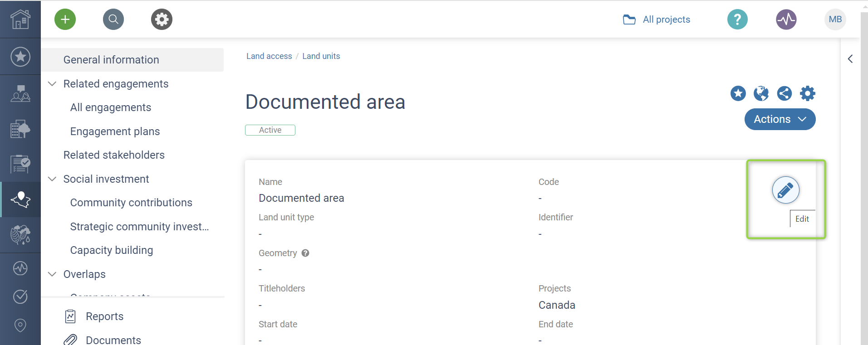Open the MB user avatar menu
This screenshot has height=345, width=868.
click(835, 19)
